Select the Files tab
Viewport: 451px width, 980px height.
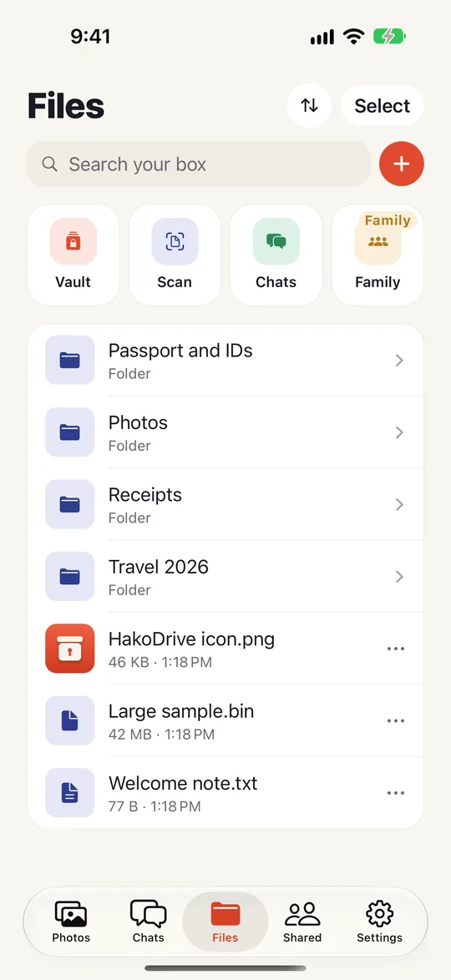tap(225, 922)
